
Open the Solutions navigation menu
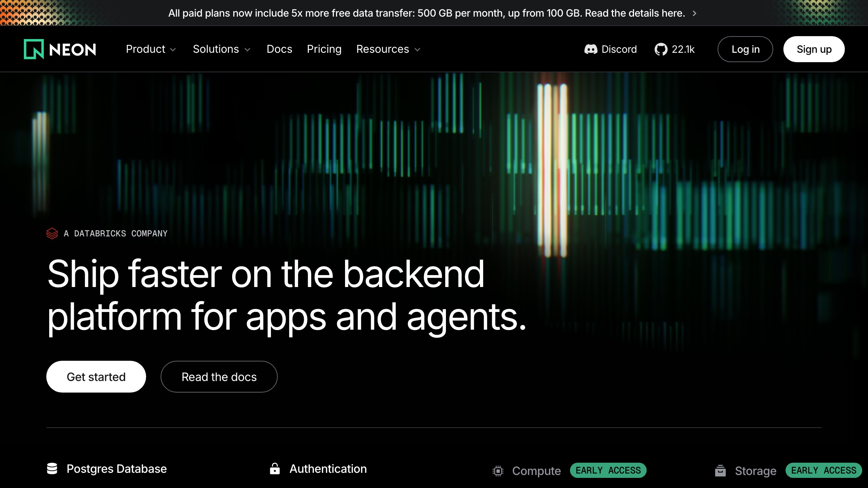coord(222,49)
